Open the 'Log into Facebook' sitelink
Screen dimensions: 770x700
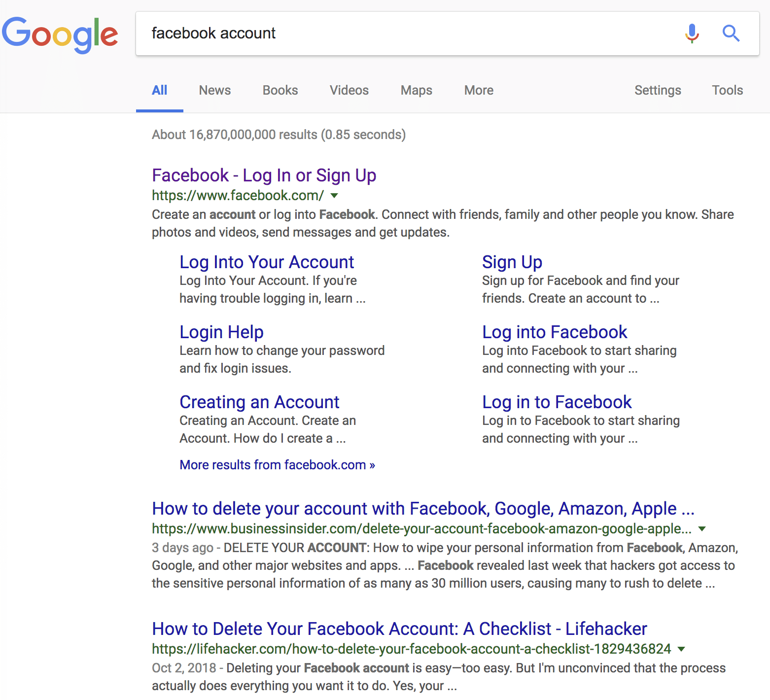(x=555, y=332)
